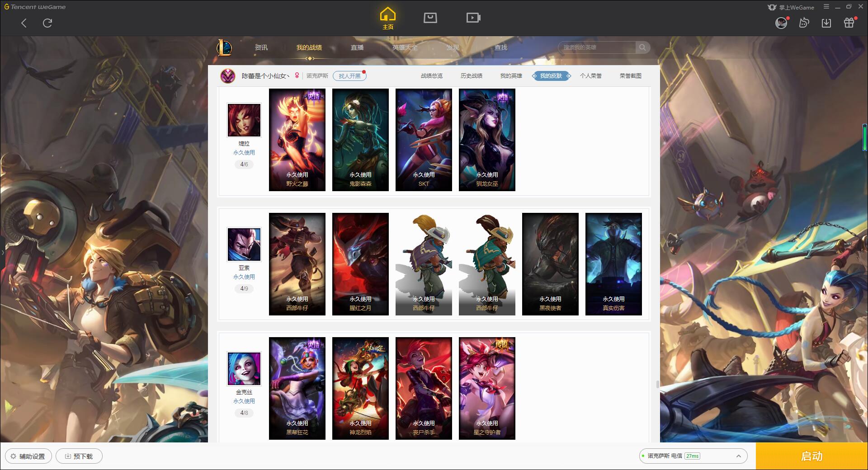Open the 腥红之月 skin card
The width and height of the screenshot is (868, 470).
pos(360,264)
